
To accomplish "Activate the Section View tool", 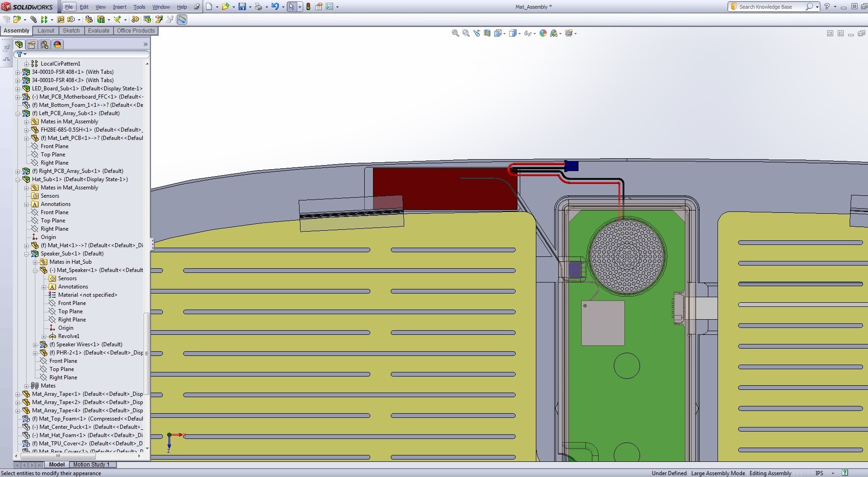I will pos(487,33).
